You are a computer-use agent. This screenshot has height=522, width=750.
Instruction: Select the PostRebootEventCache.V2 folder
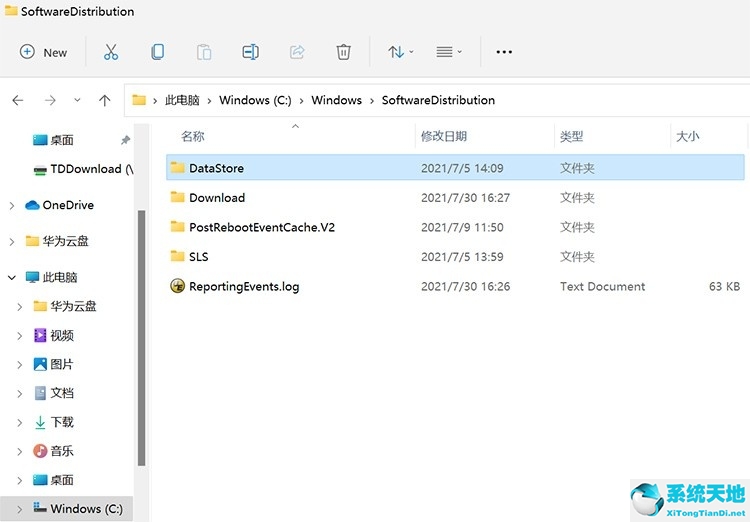click(455, 227)
